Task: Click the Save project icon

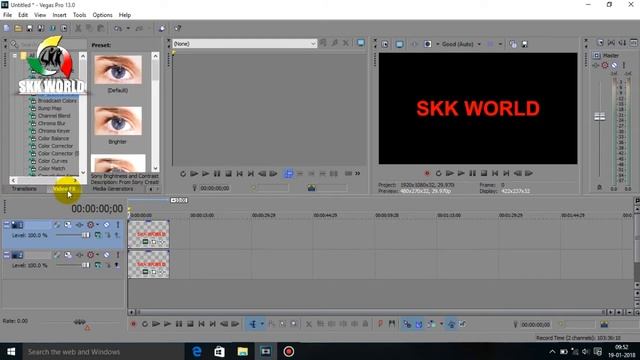Action: [29, 28]
